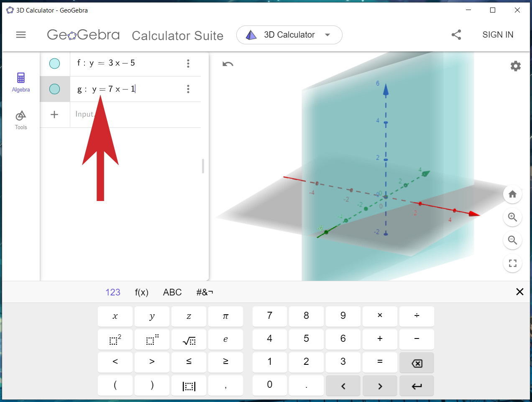
Task: Open graphics view settings gear
Action: [x=516, y=66]
